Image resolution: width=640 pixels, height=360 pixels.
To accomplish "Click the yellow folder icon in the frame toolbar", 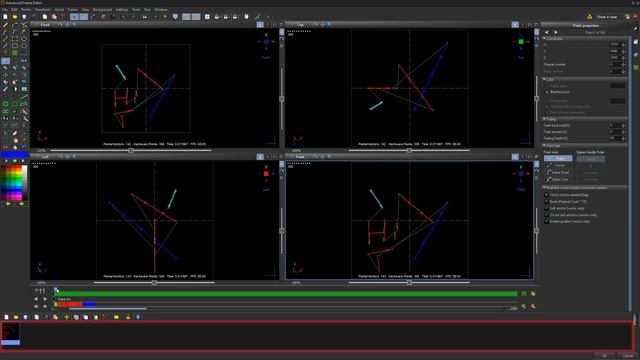I will [116, 317].
